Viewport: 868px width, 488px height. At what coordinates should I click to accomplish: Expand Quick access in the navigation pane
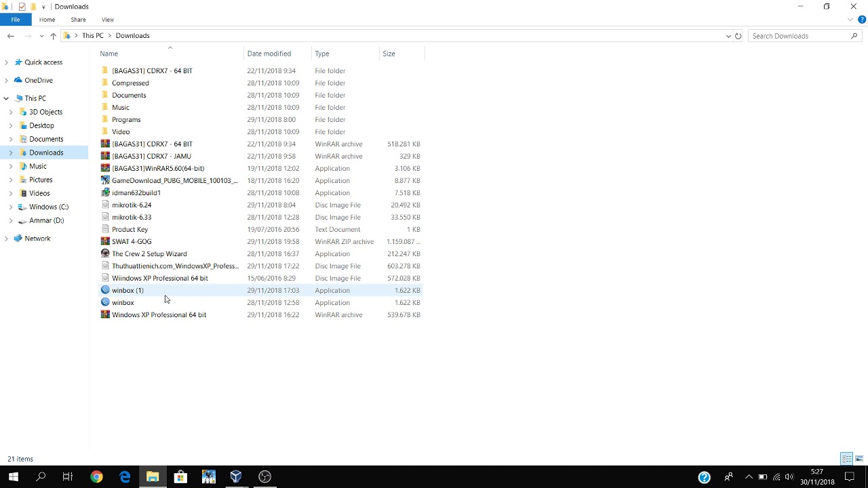[x=6, y=62]
